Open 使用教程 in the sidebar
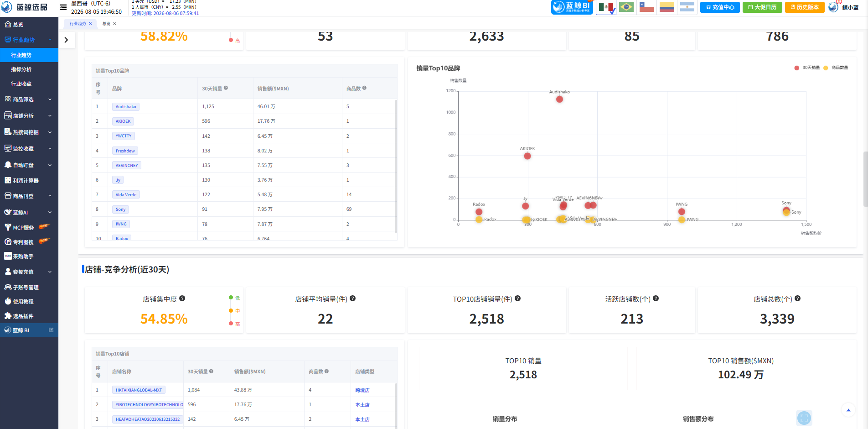Image resolution: width=868 pixels, height=429 pixels. click(29, 302)
